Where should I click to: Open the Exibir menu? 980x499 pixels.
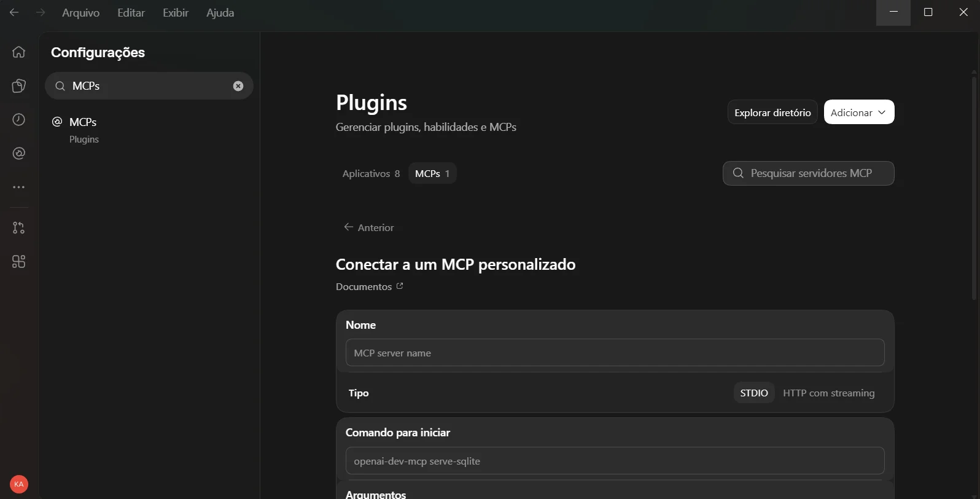[x=176, y=12]
